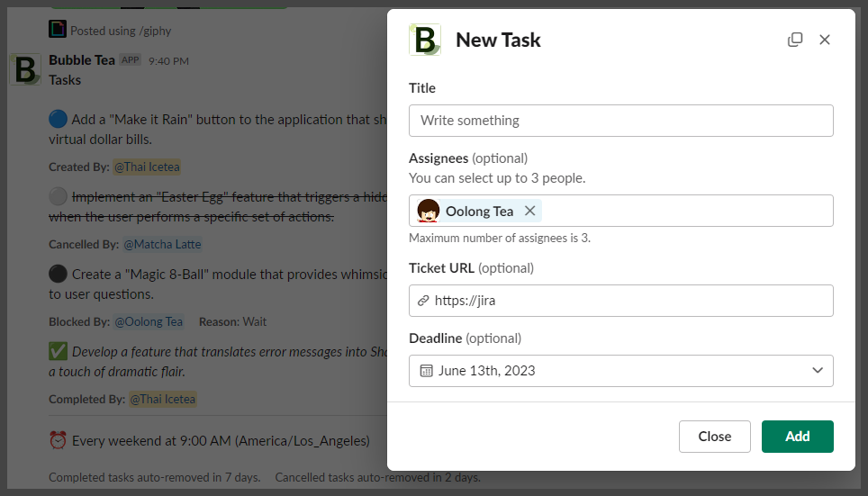Remove the Oolong Tea assignee with the X
Image resolution: width=868 pixels, height=496 pixels.
[x=529, y=211]
